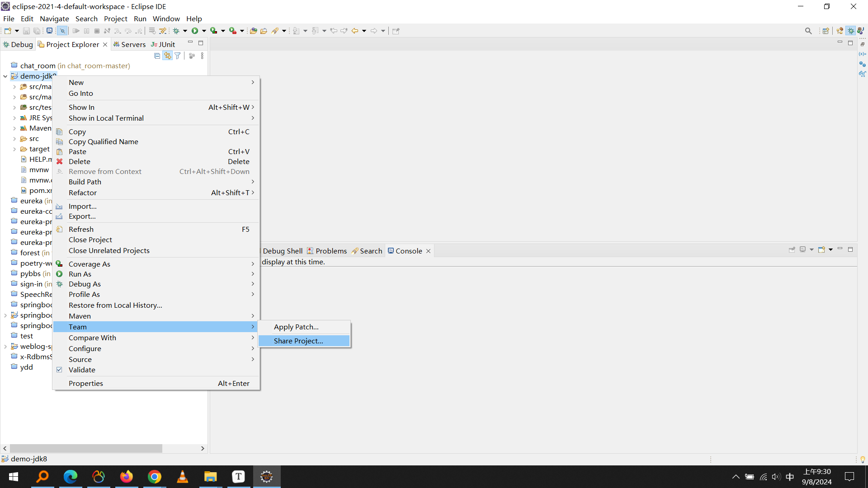Select the ydd project

[26, 367]
